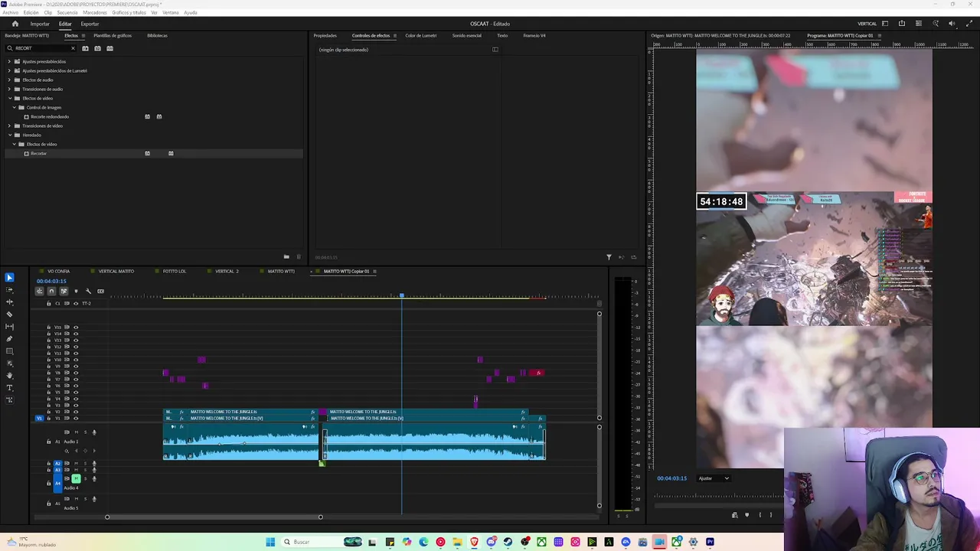This screenshot has height=551, width=980.
Task: Filter effects by 32-bit Color badge
Action: (97, 48)
